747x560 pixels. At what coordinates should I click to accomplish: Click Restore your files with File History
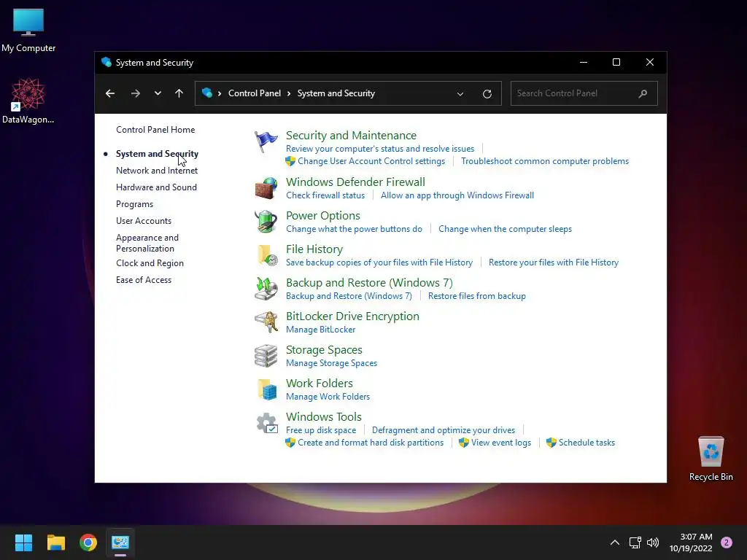[554, 262]
